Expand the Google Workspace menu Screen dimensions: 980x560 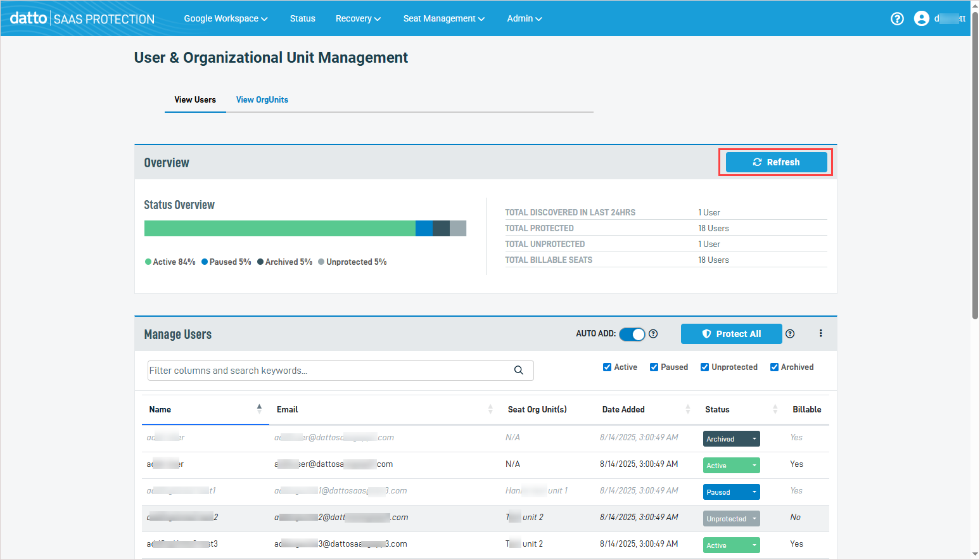tap(226, 18)
